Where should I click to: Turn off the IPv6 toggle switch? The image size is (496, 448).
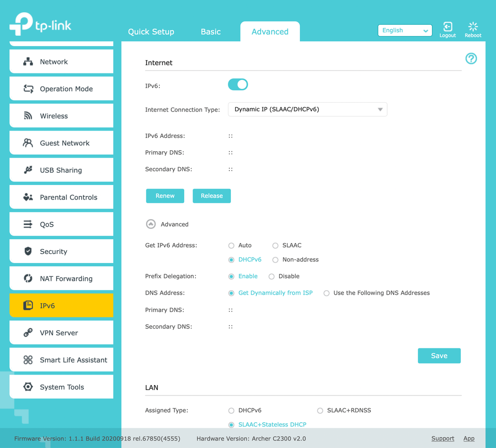click(238, 85)
